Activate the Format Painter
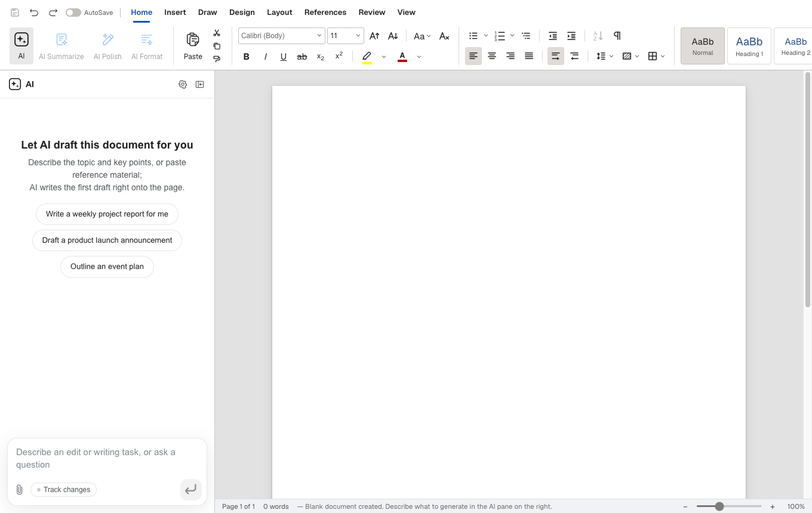812x513 pixels. click(217, 58)
